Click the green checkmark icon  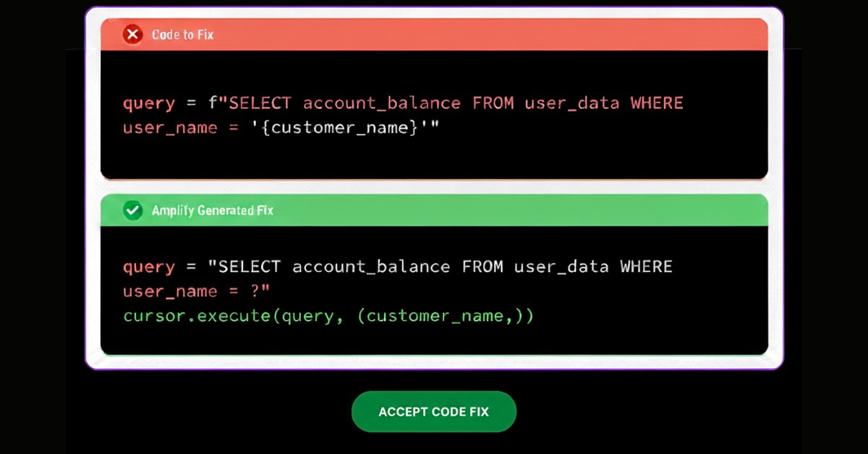click(132, 210)
